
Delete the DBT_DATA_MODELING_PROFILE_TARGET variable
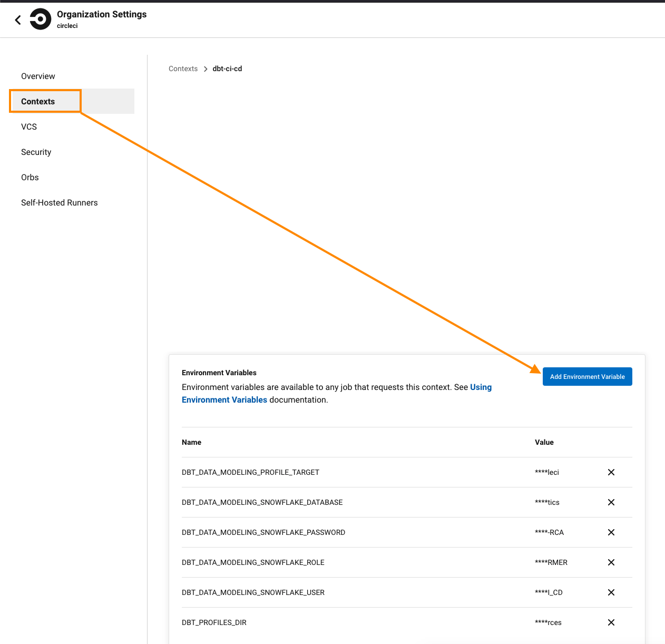(x=611, y=472)
